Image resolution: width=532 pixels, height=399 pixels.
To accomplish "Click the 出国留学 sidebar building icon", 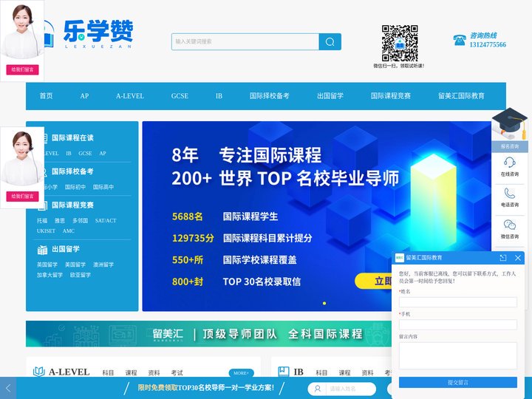I will pos(42,250).
